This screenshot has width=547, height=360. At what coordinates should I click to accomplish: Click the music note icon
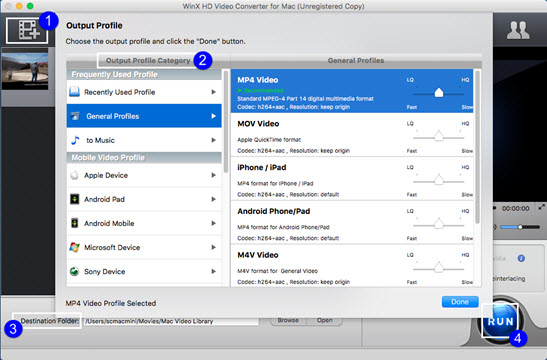[x=75, y=140]
